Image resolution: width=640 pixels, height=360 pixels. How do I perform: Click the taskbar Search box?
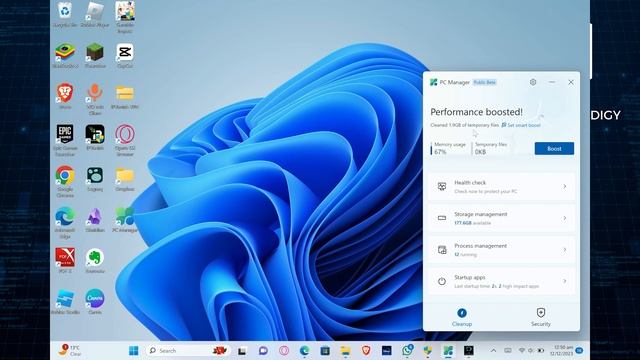[x=187, y=350]
